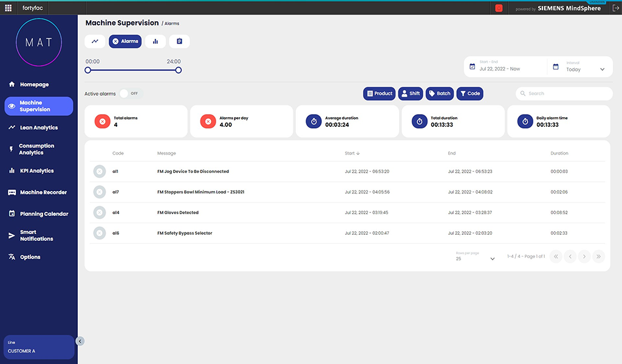Click the Start-End calendar icon
The image size is (622, 364).
pos(473,66)
